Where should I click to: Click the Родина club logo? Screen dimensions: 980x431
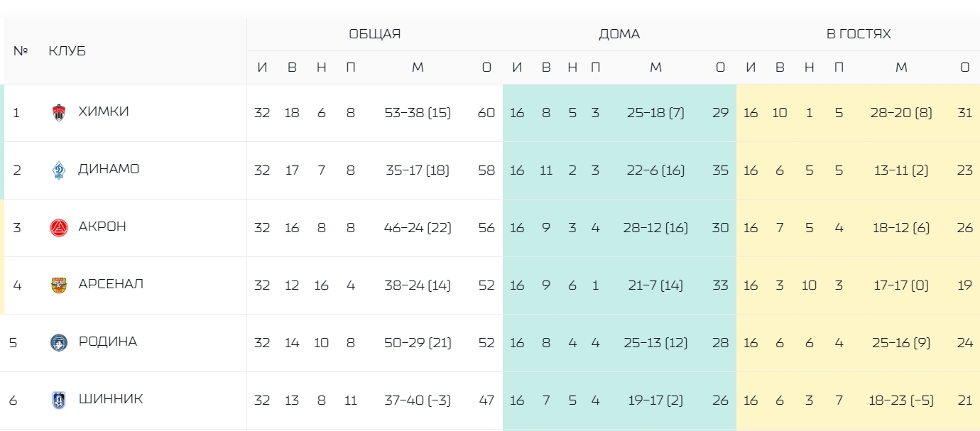(x=59, y=342)
